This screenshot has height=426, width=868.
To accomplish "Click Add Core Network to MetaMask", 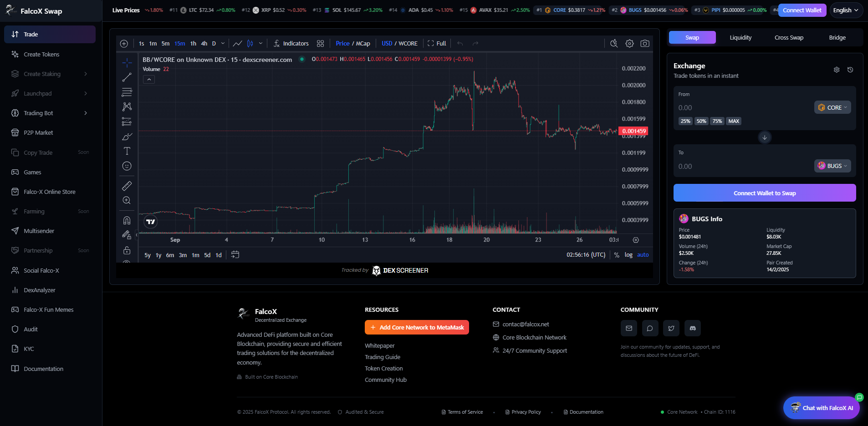I will click(x=417, y=327).
